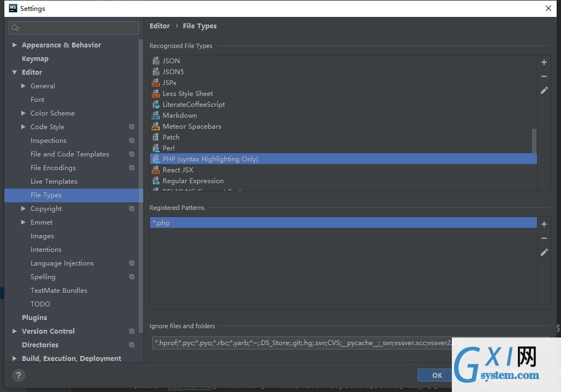Viewport: 561px width, 392px height.
Task: Expand the Code Style subsection
Action: pos(23,127)
